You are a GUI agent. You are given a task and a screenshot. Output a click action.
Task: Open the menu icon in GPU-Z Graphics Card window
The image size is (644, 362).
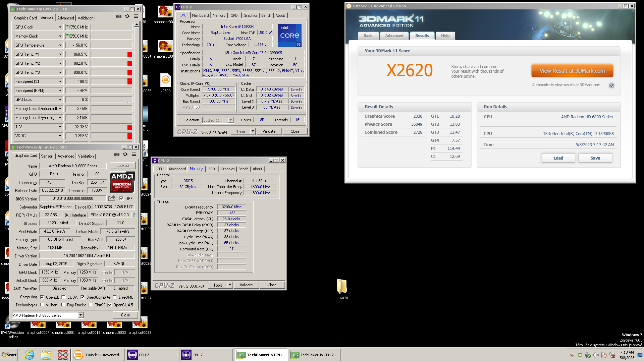pos(134,154)
